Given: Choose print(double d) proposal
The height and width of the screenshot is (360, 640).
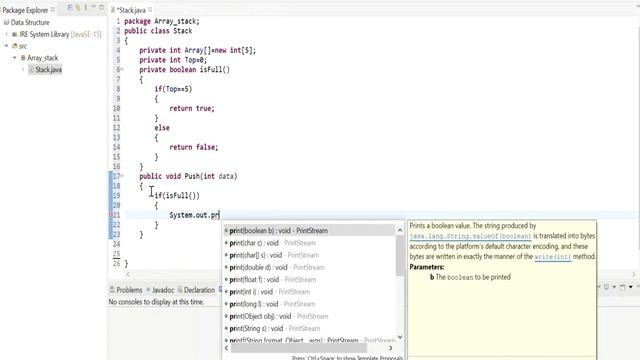Looking at the screenshot, I should pyautogui.click(x=309, y=267).
